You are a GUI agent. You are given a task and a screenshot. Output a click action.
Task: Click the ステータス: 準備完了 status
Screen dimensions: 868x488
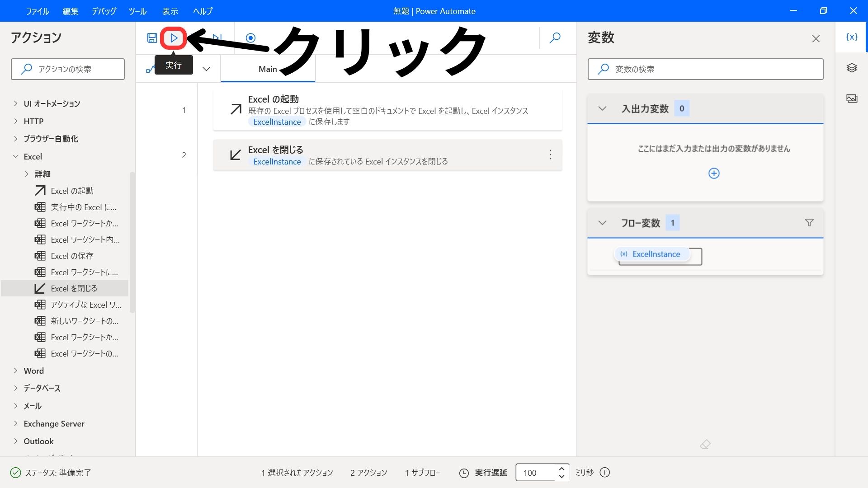coord(51,473)
